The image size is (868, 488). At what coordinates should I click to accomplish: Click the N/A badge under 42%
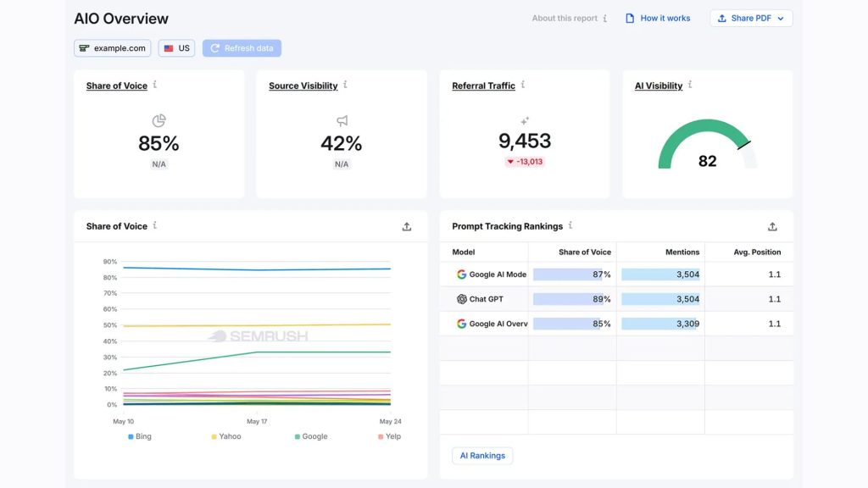pyautogui.click(x=342, y=164)
